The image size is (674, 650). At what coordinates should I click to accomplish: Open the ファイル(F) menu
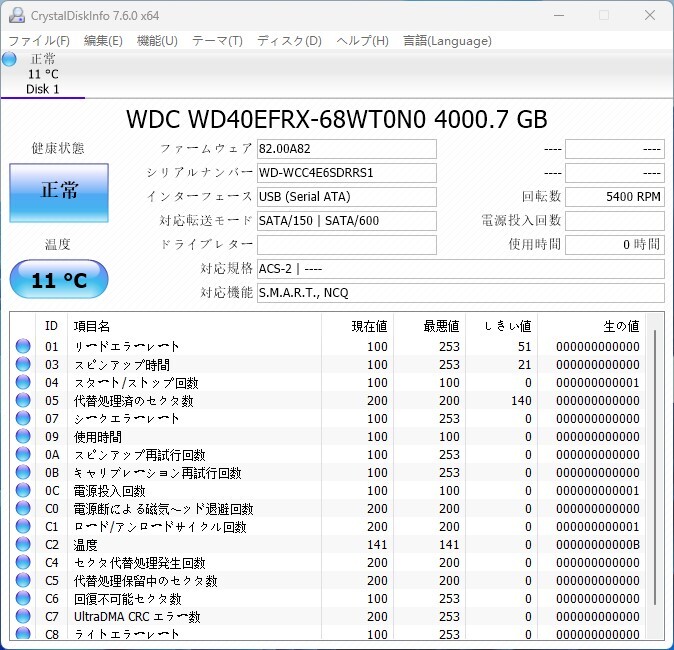39,41
